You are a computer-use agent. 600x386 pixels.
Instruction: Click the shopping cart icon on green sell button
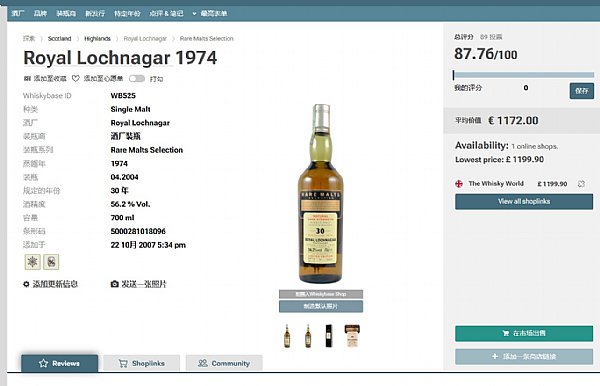click(505, 333)
